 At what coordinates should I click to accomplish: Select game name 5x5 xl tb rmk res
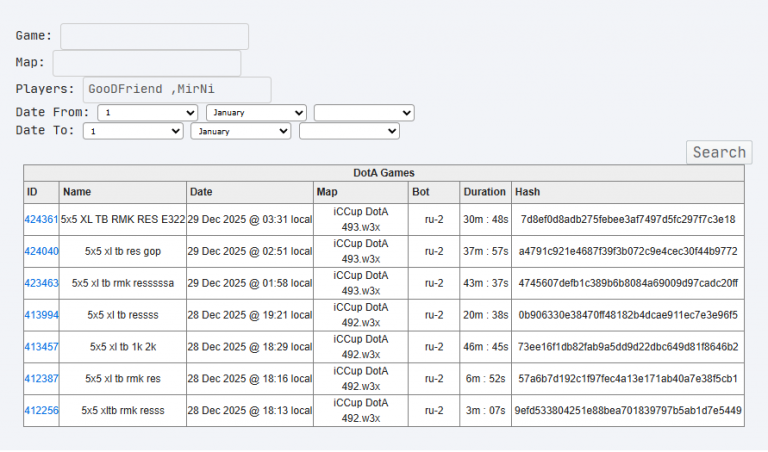123,379
